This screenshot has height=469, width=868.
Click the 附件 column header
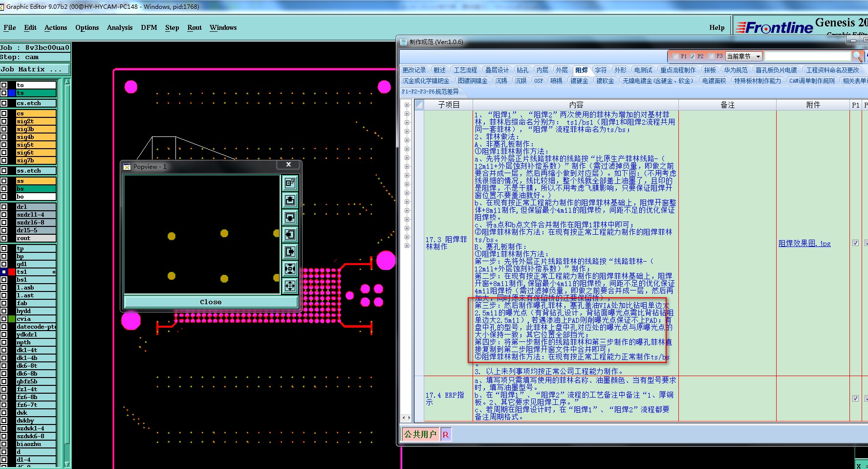point(813,105)
